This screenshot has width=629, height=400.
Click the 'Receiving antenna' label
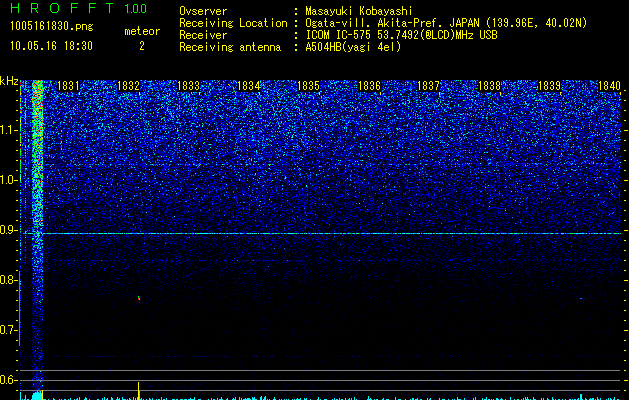tap(230, 47)
